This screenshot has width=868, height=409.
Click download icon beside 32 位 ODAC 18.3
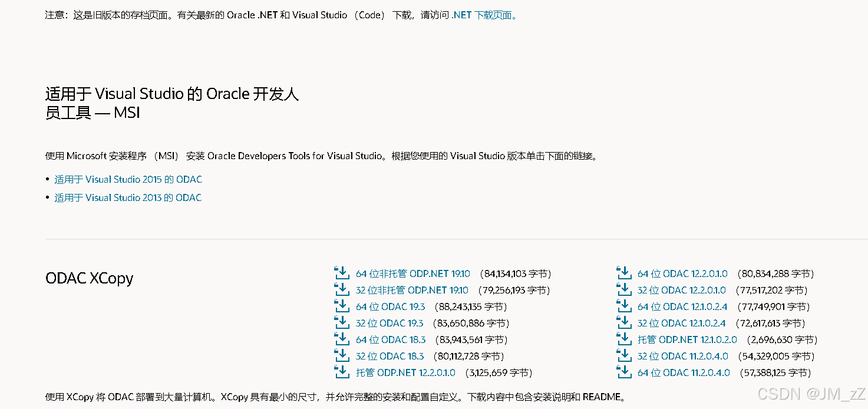tap(342, 355)
